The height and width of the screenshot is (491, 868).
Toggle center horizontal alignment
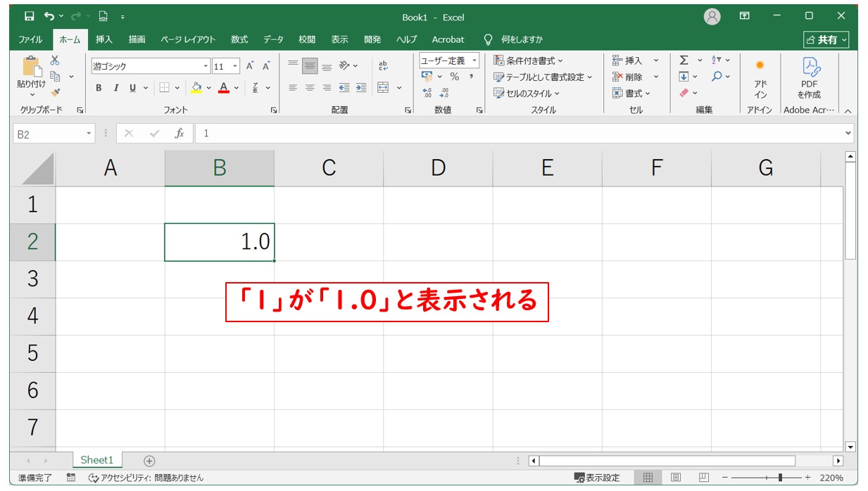[x=310, y=88]
